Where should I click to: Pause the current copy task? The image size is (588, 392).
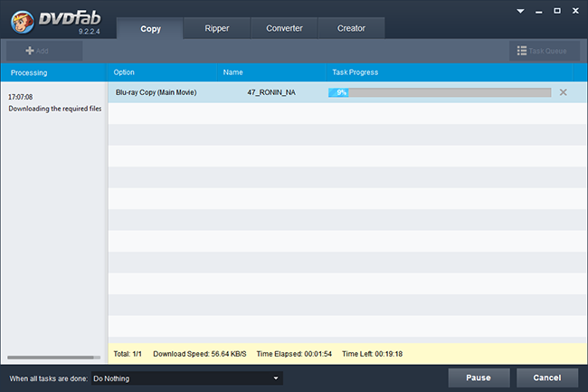coord(479,378)
